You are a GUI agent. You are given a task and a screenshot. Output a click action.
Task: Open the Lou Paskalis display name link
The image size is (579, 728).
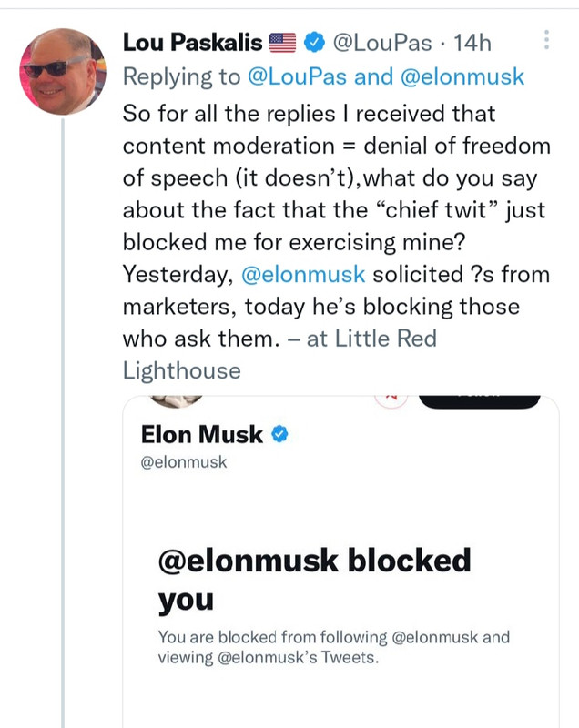pyautogui.click(x=192, y=42)
